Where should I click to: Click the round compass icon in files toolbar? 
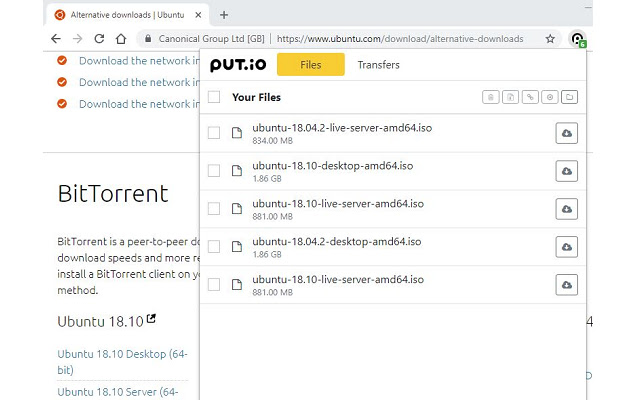(x=550, y=97)
